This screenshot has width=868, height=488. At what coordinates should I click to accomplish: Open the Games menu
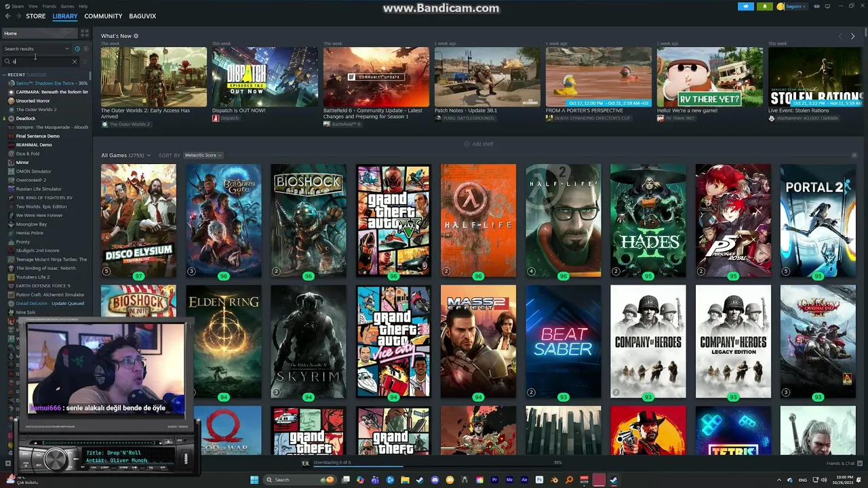click(68, 6)
